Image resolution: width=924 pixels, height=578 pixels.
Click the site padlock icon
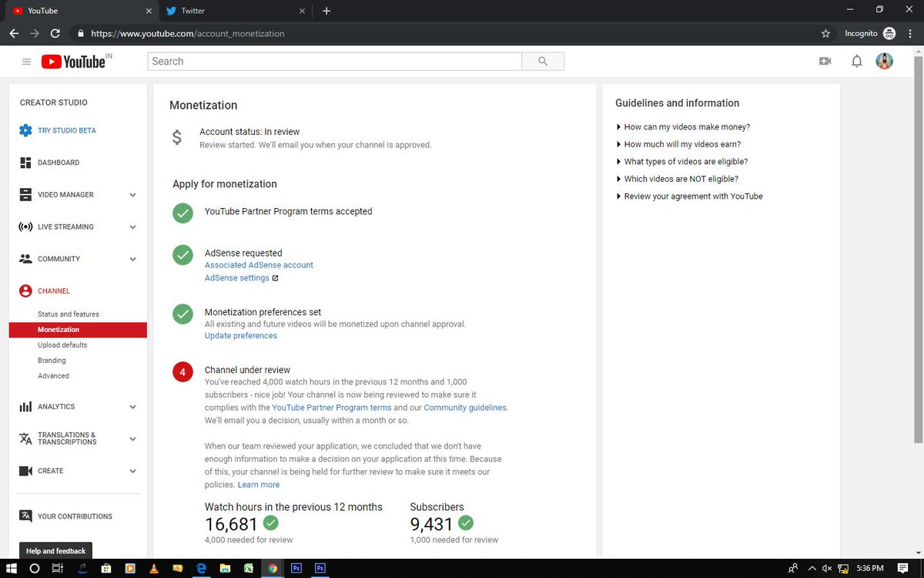80,34
